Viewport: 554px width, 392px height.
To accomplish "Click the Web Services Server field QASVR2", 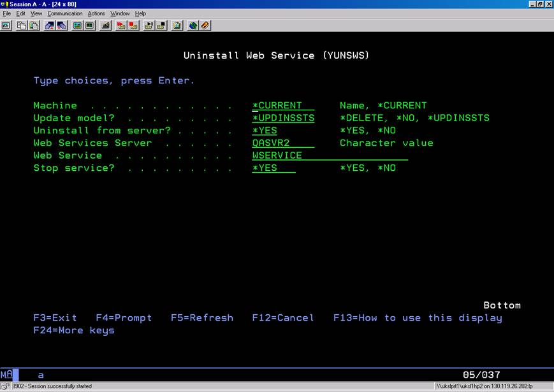I will coord(282,143).
